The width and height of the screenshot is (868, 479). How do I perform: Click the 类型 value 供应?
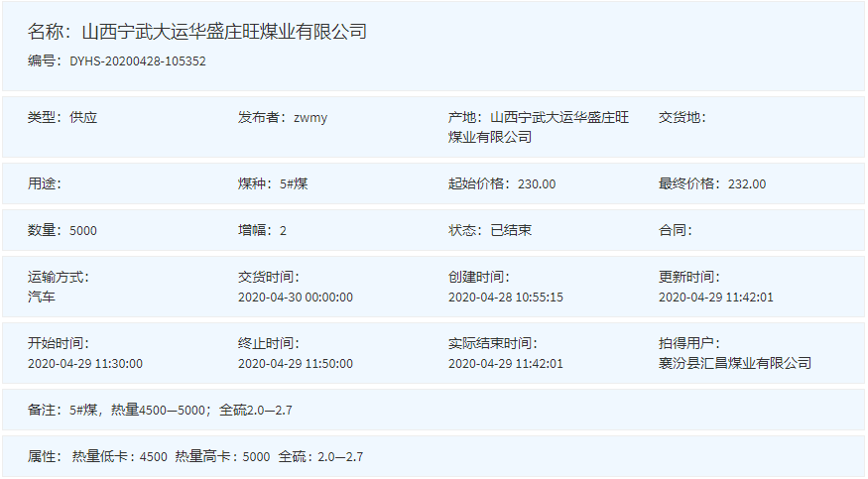point(83,117)
